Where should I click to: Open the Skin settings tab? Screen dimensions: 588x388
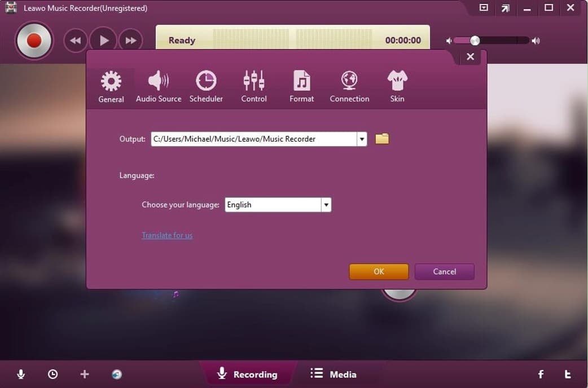point(397,87)
